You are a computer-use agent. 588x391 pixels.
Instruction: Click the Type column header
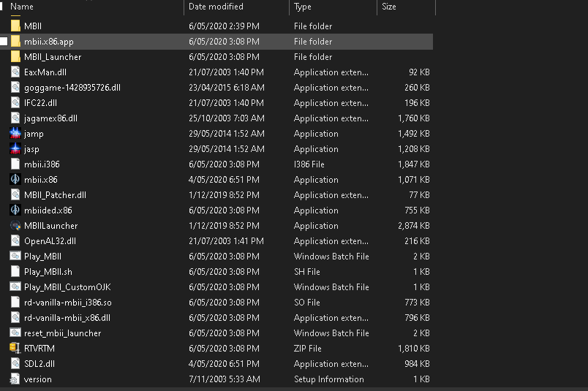coord(303,7)
